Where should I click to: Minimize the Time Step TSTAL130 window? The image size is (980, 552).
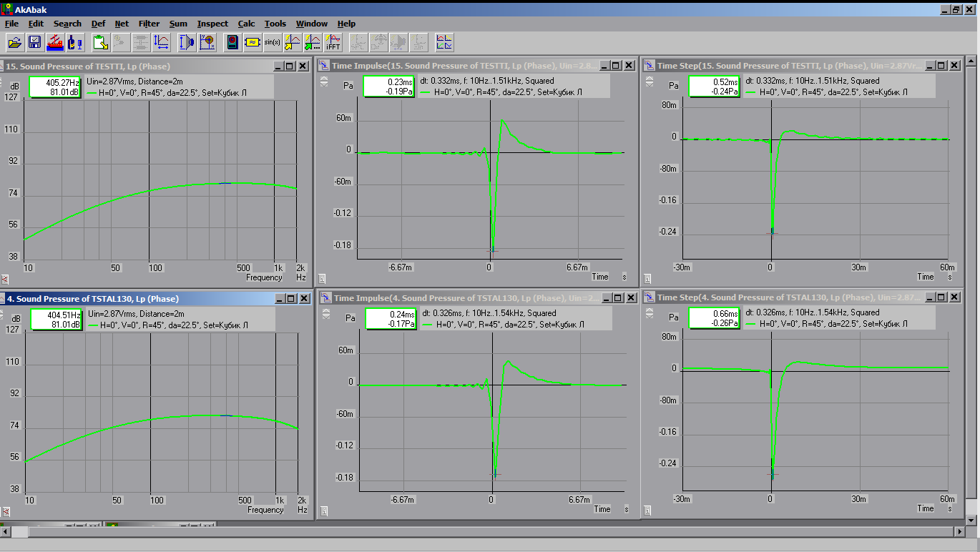929,297
